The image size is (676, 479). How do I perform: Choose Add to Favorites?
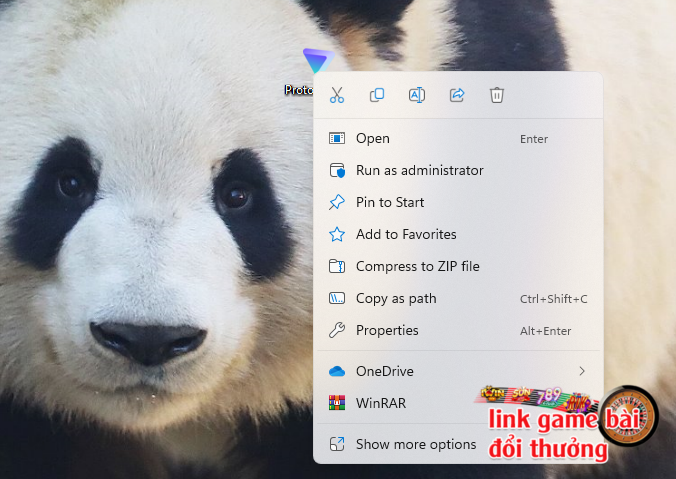(x=458, y=234)
